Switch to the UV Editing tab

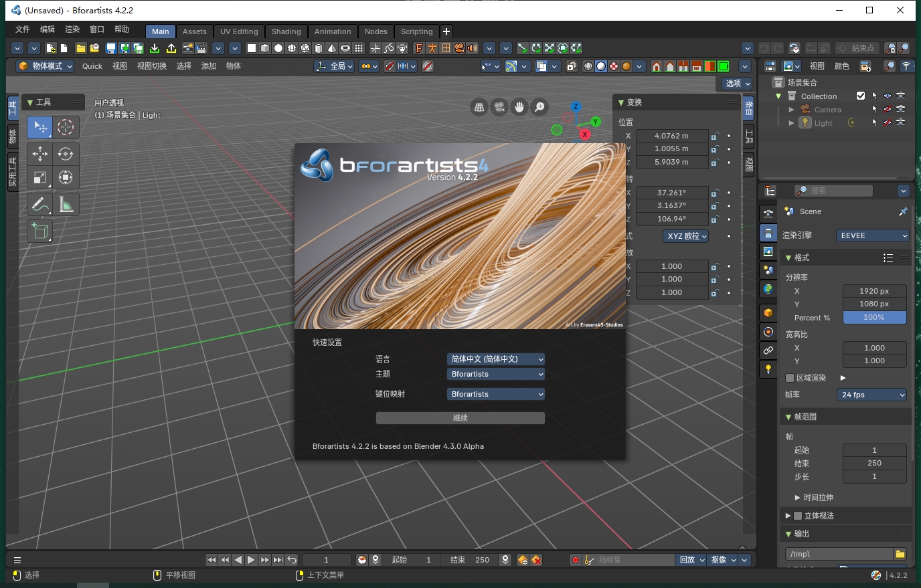239,31
